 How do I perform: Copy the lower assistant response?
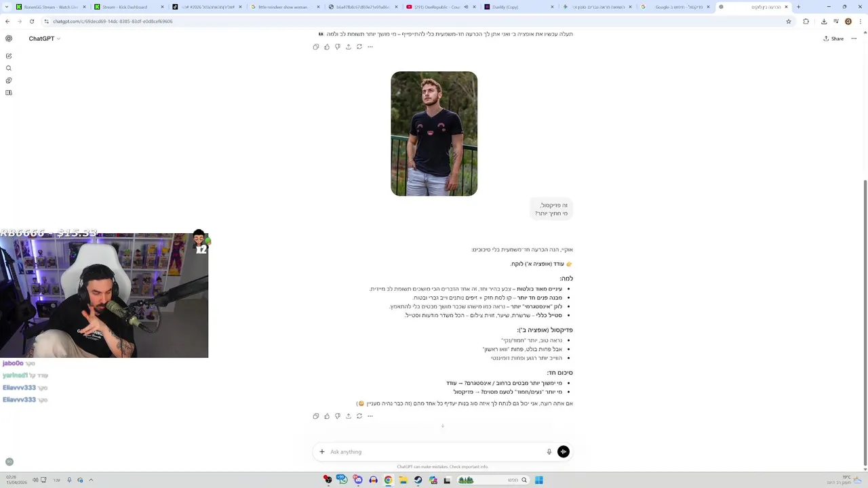point(316,416)
